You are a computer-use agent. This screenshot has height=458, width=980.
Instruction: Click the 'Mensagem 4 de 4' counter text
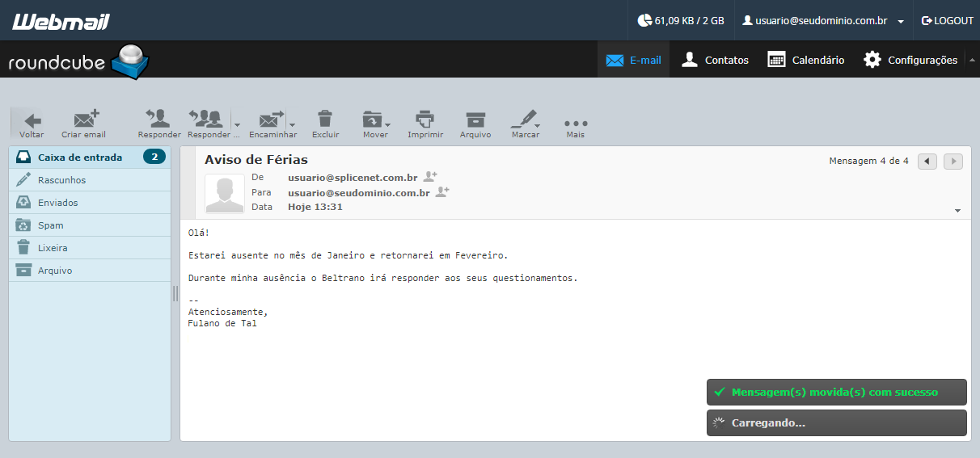(x=869, y=162)
